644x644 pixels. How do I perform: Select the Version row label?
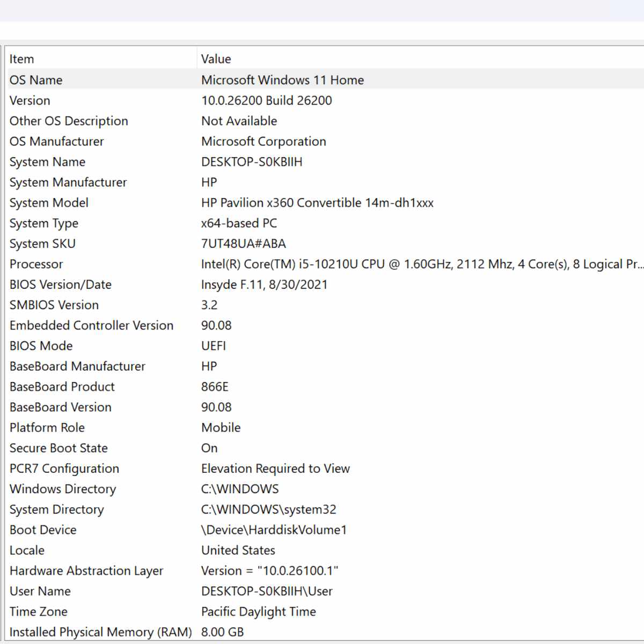pos(30,100)
